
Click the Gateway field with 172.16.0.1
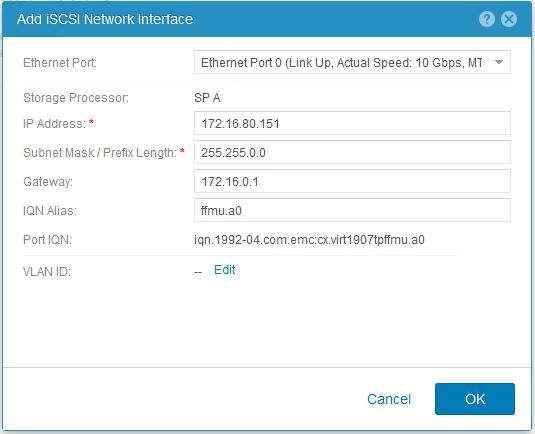[352, 181]
